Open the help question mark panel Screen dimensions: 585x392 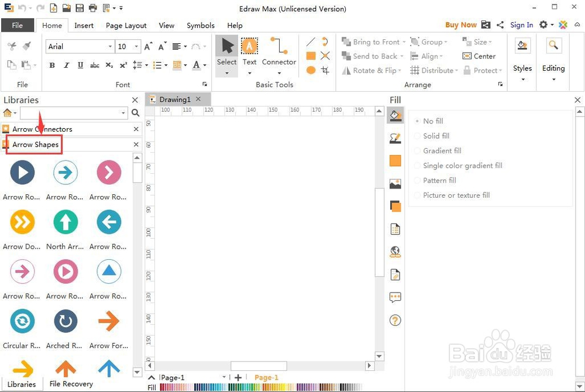(x=395, y=320)
